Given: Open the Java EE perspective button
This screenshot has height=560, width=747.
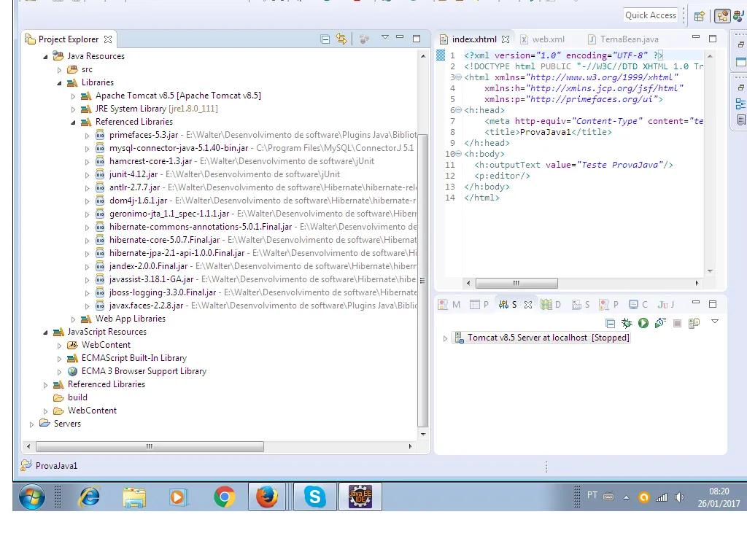Looking at the screenshot, I should (x=722, y=15).
